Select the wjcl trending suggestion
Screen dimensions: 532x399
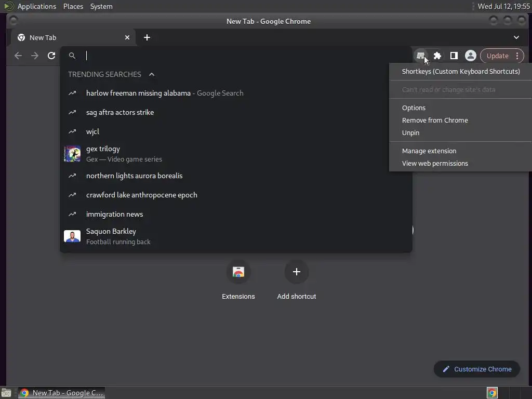point(236,131)
